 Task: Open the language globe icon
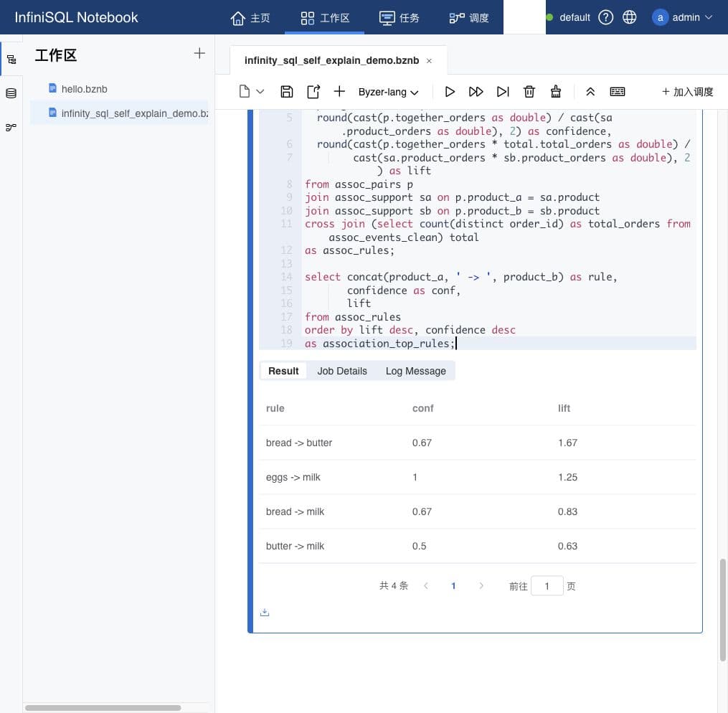point(629,18)
